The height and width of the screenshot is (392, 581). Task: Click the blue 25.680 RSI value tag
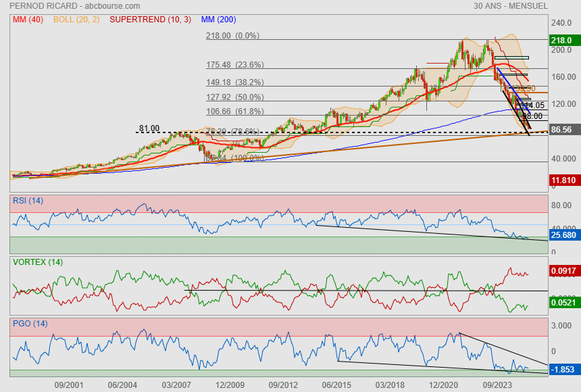tap(565, 235)
